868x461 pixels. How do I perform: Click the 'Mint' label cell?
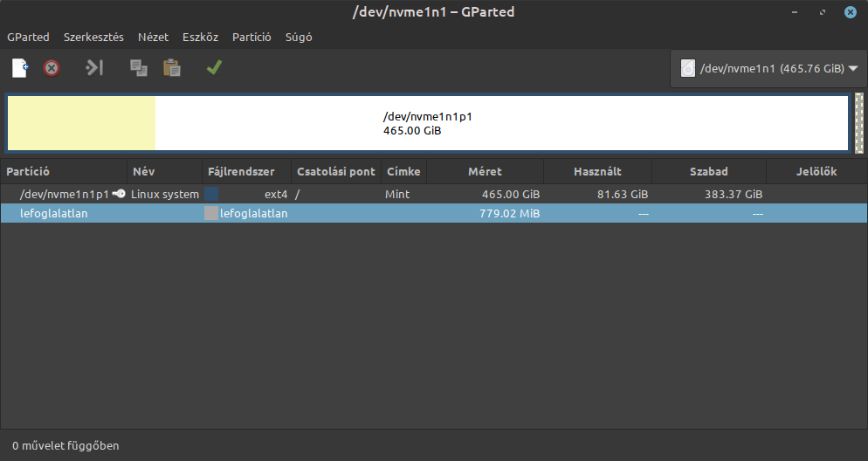coord(397,194)
